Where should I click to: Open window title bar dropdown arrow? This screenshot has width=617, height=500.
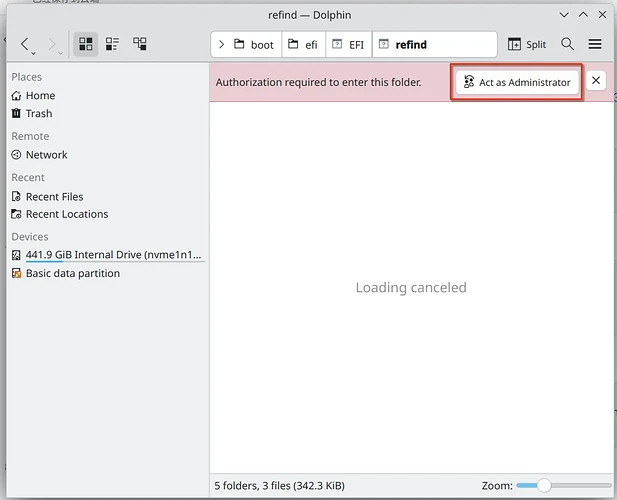(x=564, y=15)
